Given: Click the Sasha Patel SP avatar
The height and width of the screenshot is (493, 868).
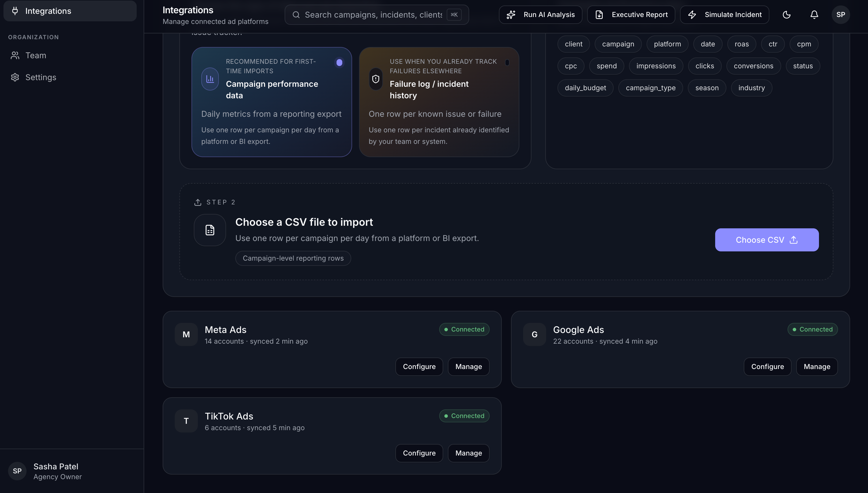Looking at the screenshot, I should (17, 471).
